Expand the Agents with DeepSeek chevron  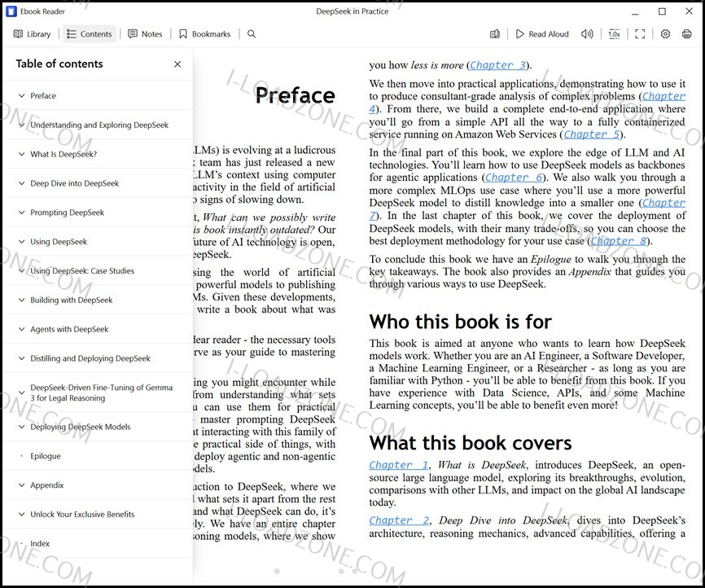(22, 329)
